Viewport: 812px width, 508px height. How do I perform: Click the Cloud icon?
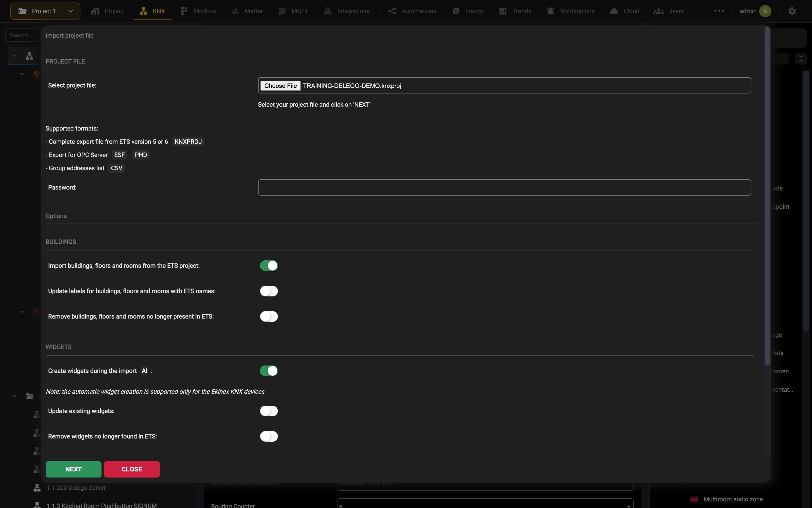614,11
